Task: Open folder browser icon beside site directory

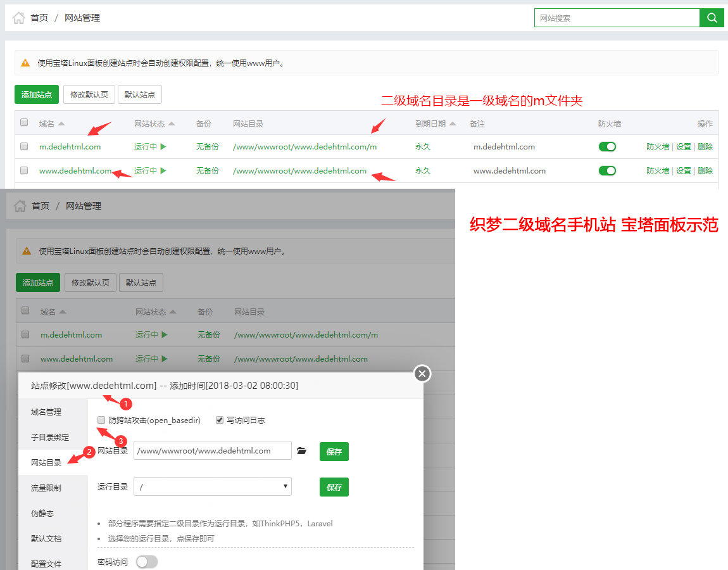Action: [x=301, y=451]
